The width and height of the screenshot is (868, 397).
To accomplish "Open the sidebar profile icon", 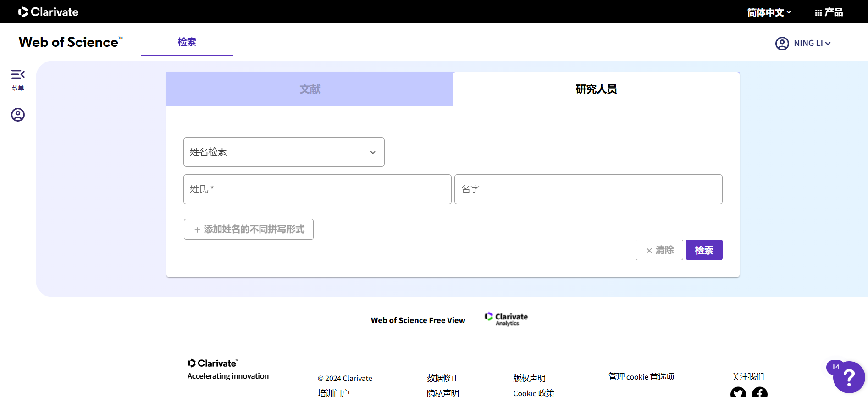I will click(x=18, y=115).
